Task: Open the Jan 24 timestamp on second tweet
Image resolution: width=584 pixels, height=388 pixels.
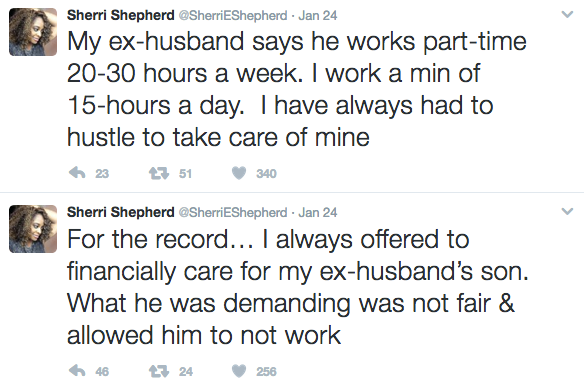Action: [x=318, y=213]
